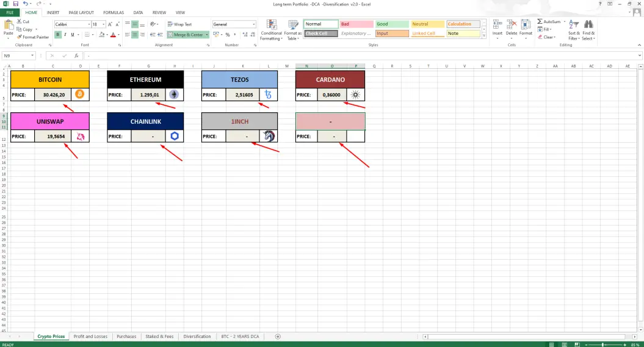Apply the Good cell style
This screenshot has width=644, height=347.
pyautogui.click(x=392, y=24)
